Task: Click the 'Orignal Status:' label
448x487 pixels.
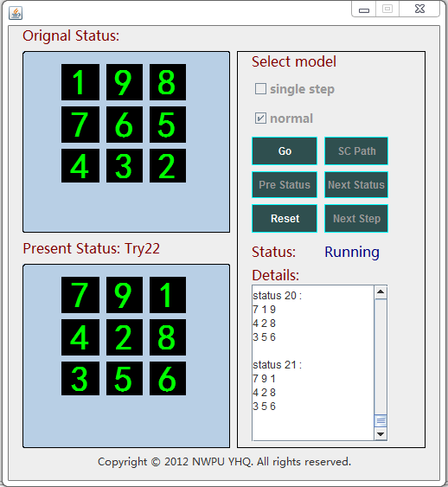Action: (71, 36)
